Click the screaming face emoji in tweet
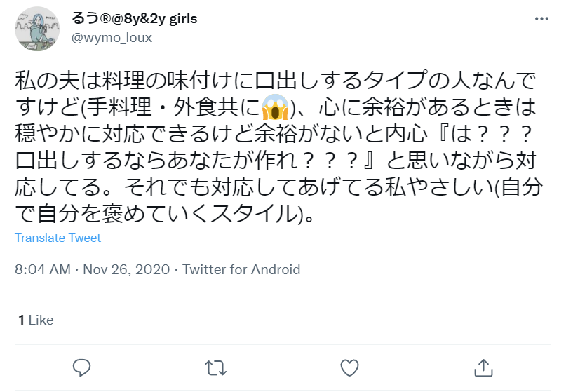 click(x=275, y=107)
